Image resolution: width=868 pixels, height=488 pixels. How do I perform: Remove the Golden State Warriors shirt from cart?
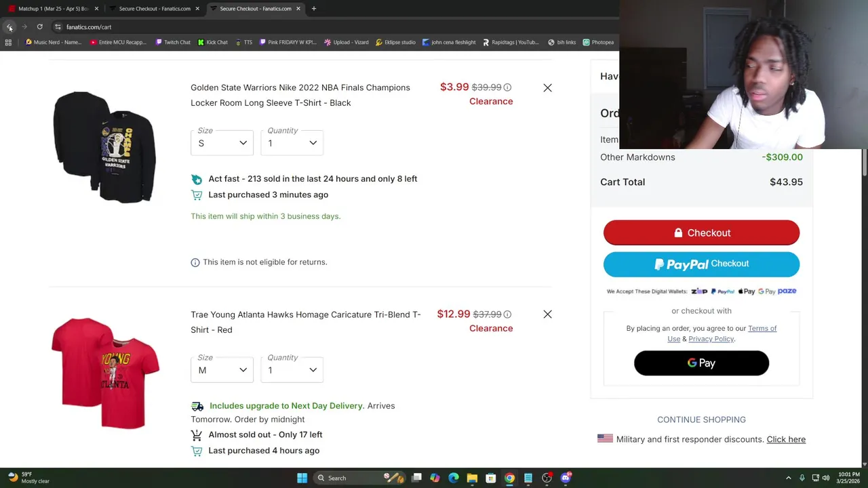547,87
